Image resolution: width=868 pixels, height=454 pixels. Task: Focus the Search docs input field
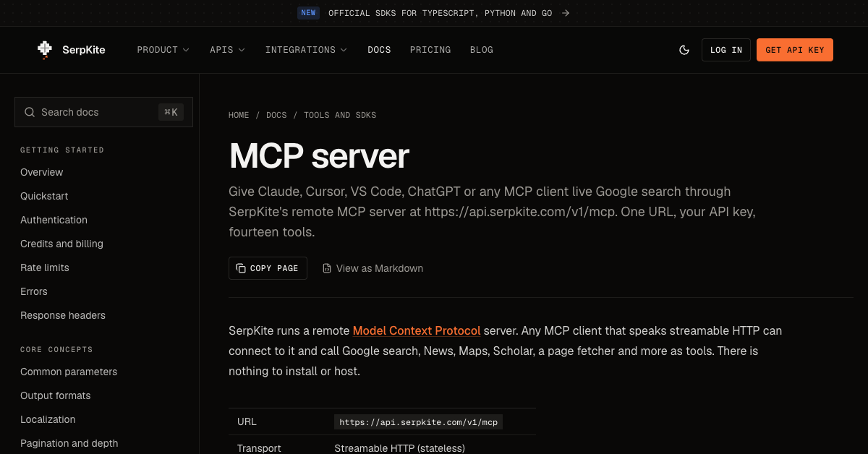(x=103, y=112)
